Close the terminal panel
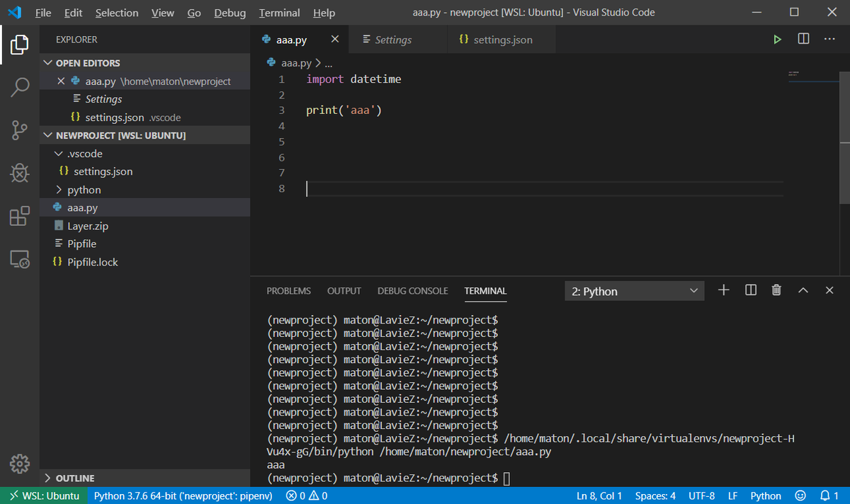This screenshot has height=504, width=850. [x=829, y=290]
